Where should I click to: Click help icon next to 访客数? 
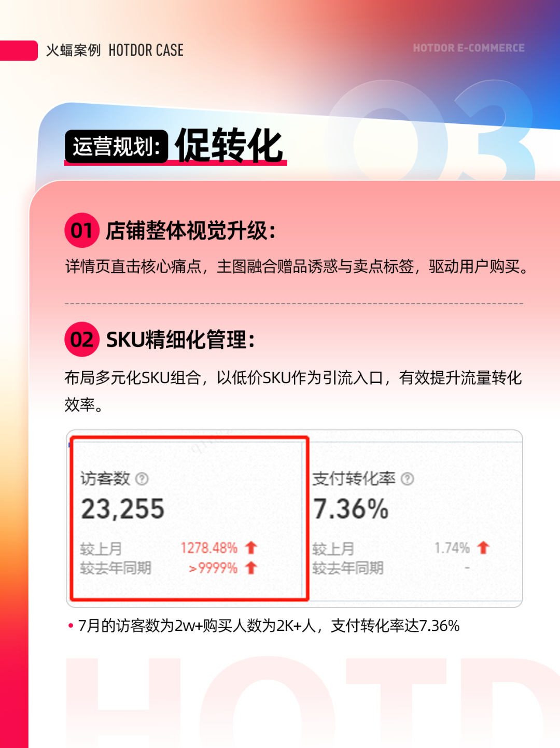pos(142,478)
